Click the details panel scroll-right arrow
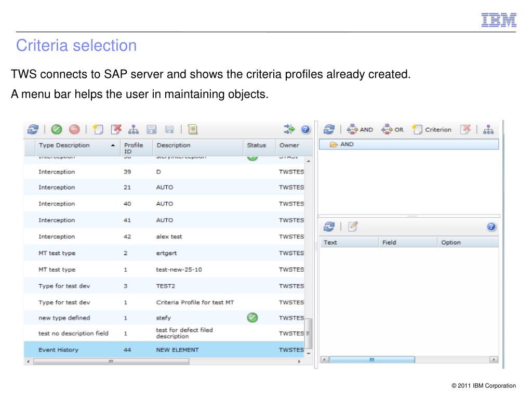 [x=494, y=360]
